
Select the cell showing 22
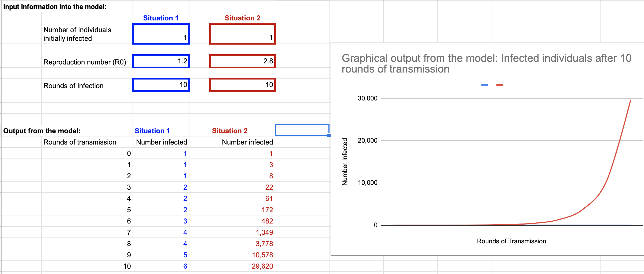coord(243,187)
